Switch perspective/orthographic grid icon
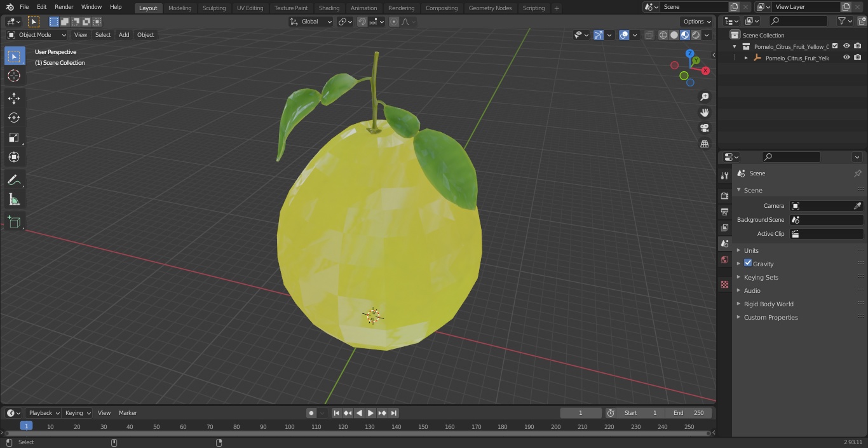 pyautogui.click(x=705, y=144)
